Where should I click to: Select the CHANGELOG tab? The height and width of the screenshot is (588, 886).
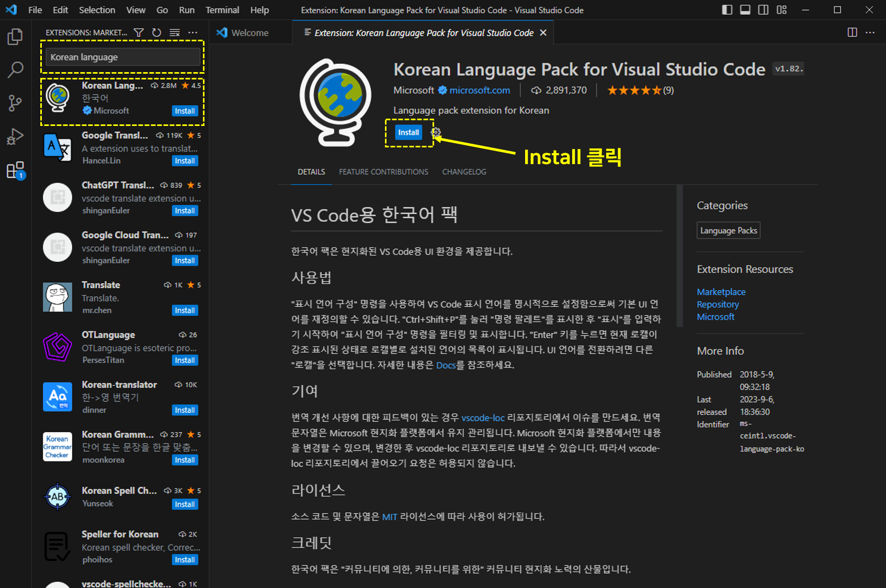464,172
